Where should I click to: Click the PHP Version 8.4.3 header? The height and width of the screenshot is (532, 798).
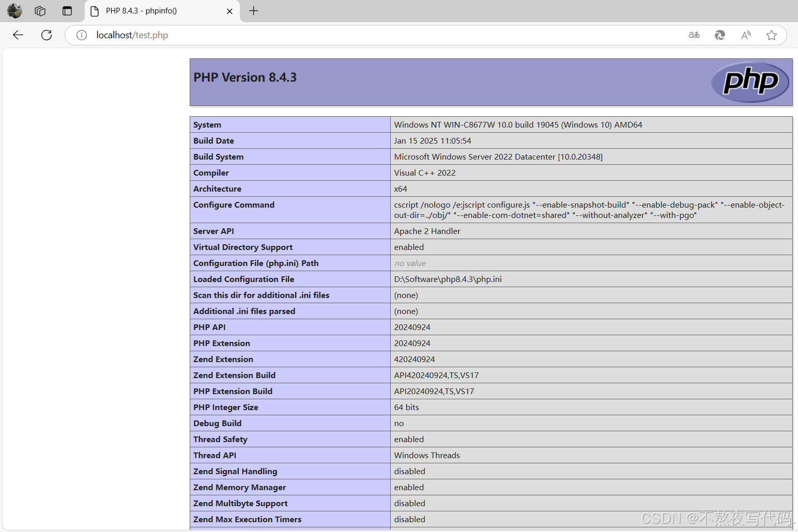pos(245,77)
